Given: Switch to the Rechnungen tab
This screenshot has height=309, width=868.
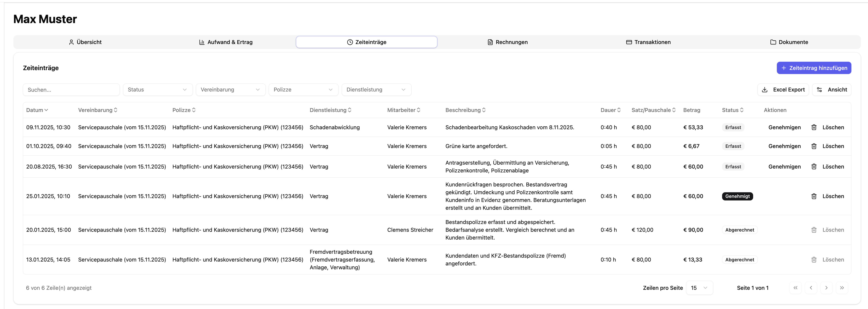Looking at the screenshot, I should coord(507,42).
